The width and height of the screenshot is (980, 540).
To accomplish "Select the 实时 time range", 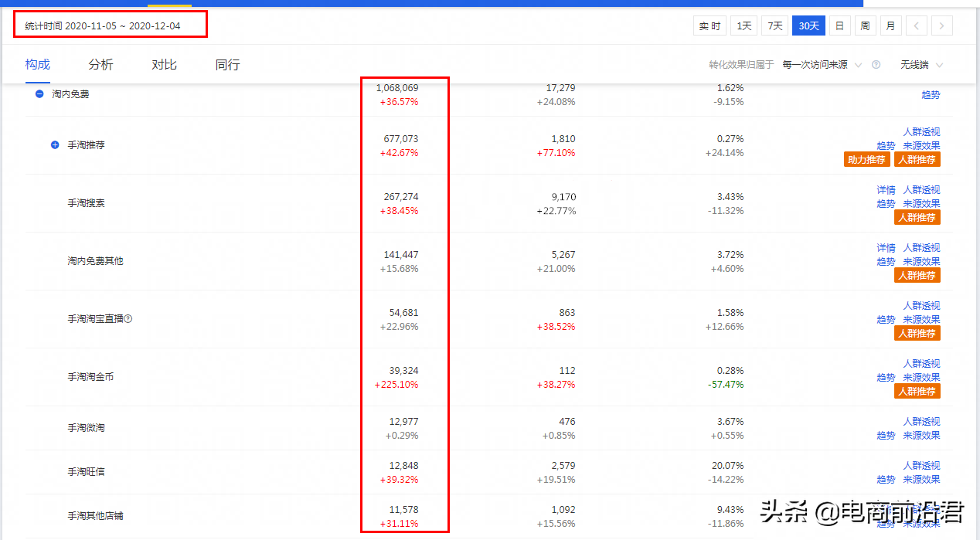I will coord(710,25).
